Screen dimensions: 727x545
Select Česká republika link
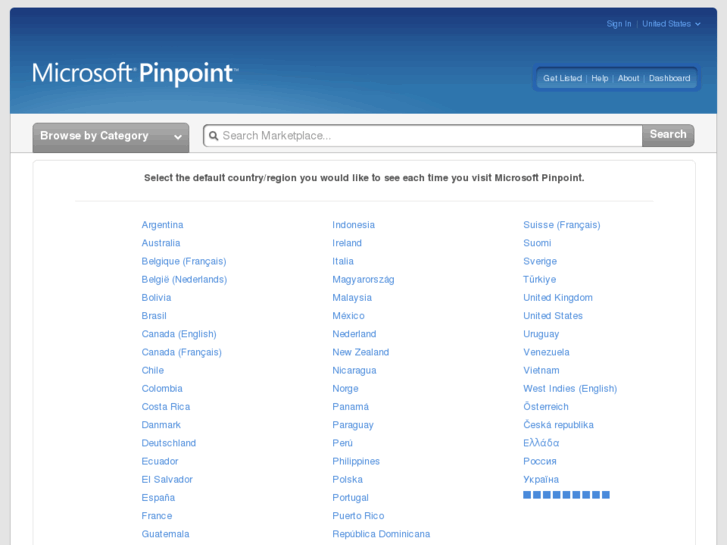(x=558, y=425)
